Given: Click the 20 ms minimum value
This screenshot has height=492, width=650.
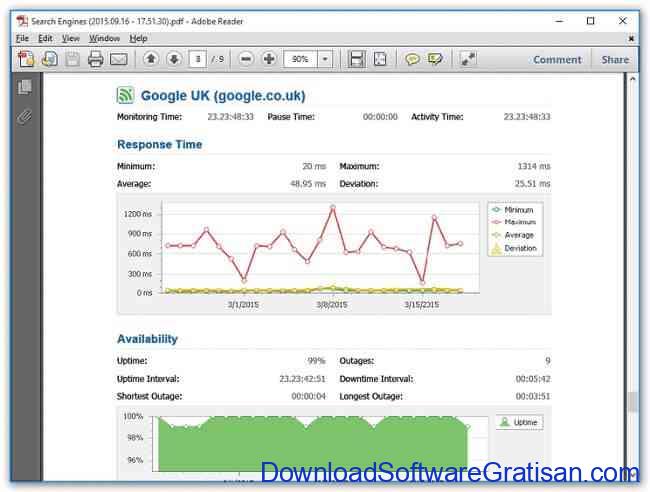Looking at the screenshot, I should (x=314, y=166).
